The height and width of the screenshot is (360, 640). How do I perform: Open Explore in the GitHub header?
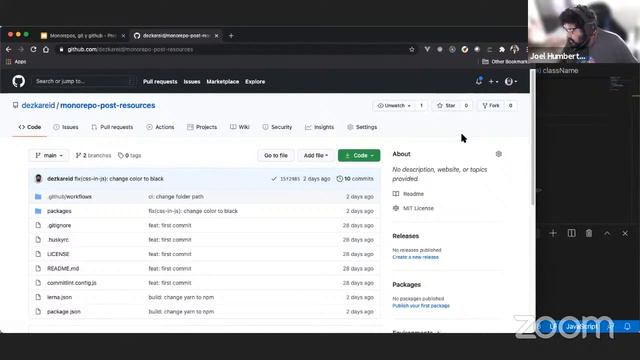[255, 82]
